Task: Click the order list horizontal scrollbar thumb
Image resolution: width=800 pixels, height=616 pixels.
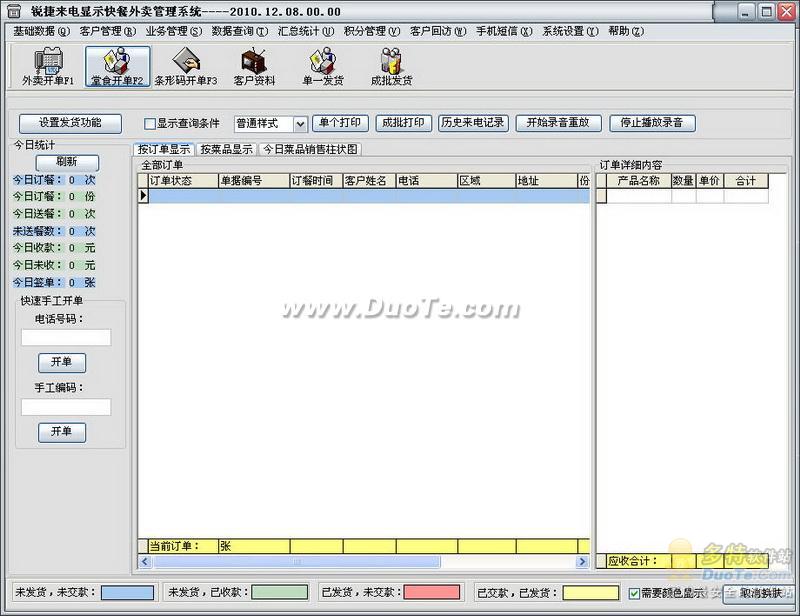Action: pyautogui.click(x=296, y=561)
